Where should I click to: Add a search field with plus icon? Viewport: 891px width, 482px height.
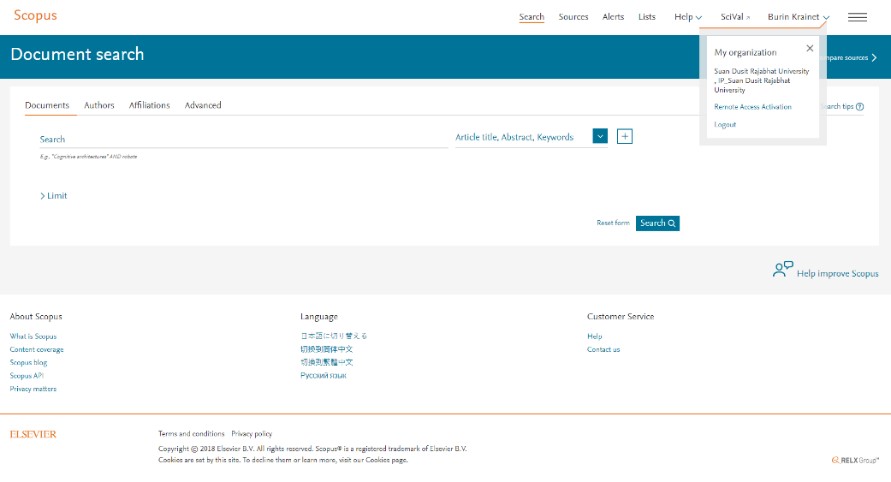[624, 136]
